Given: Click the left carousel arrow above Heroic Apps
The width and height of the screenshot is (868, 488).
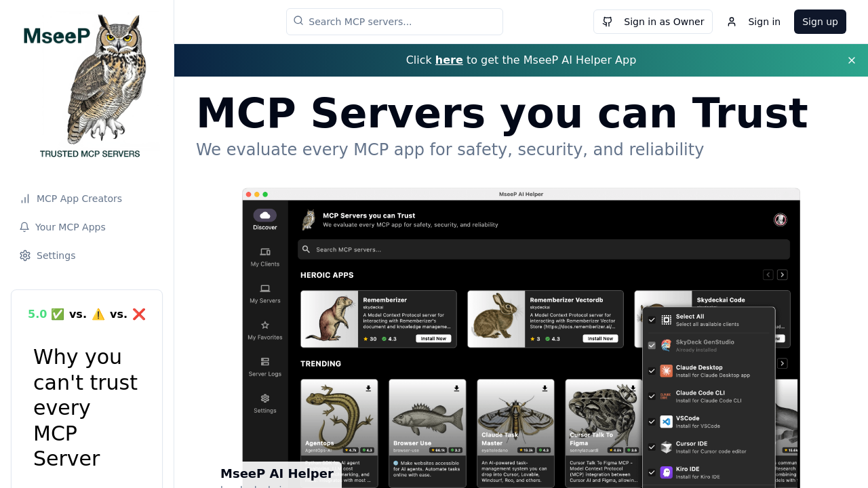Looking at the screenshot, I should (768, 274).
